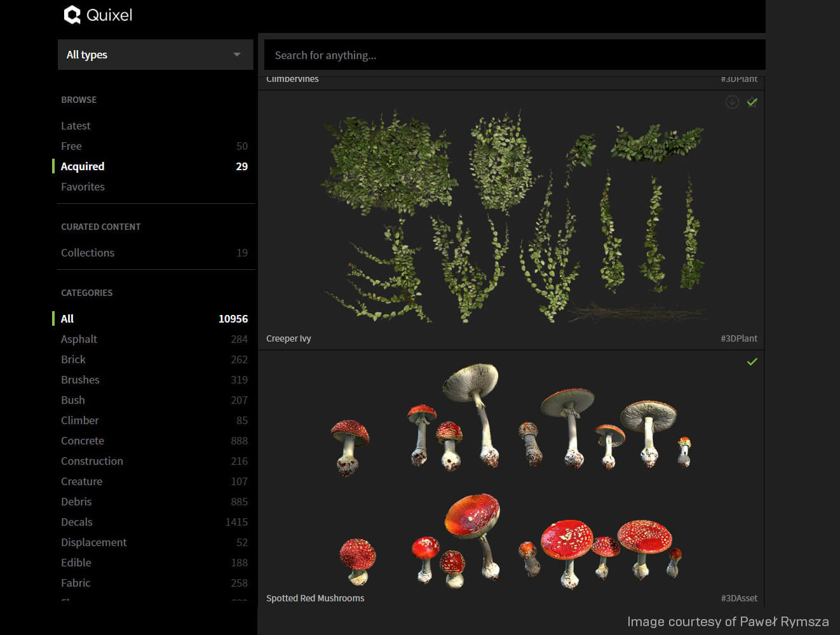
Task: Select the Acquired browse filter
Action: pos(83,166)
